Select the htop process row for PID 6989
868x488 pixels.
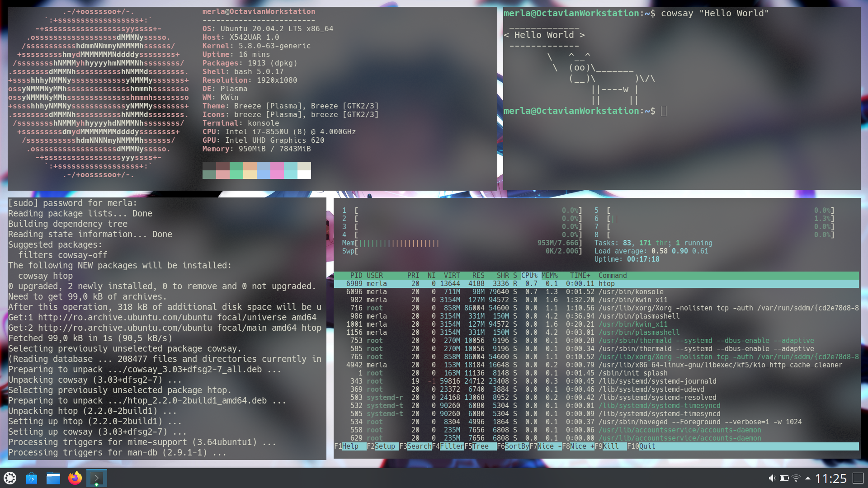pos(497,283)
